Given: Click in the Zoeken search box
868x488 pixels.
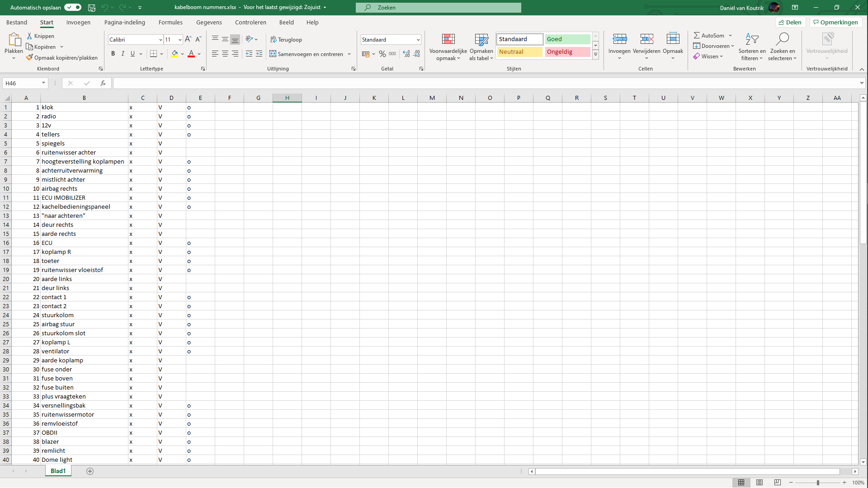Looking at the screenshot, I should [x=438, y=8].
